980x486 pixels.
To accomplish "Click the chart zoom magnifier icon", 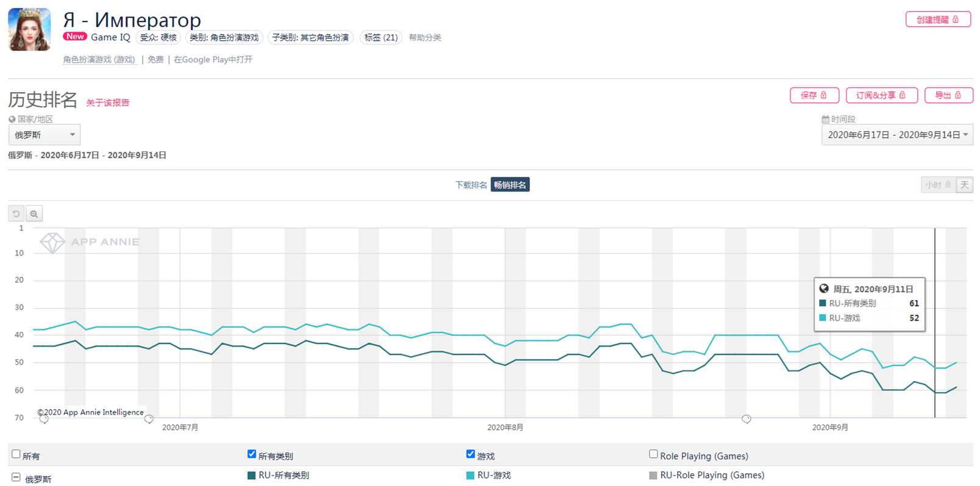I will pos(34,213).
